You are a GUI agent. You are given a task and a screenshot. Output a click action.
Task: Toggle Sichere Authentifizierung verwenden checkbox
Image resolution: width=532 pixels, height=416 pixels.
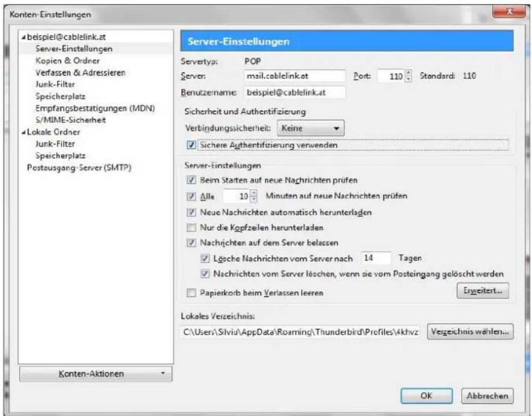tap(191, 145)
